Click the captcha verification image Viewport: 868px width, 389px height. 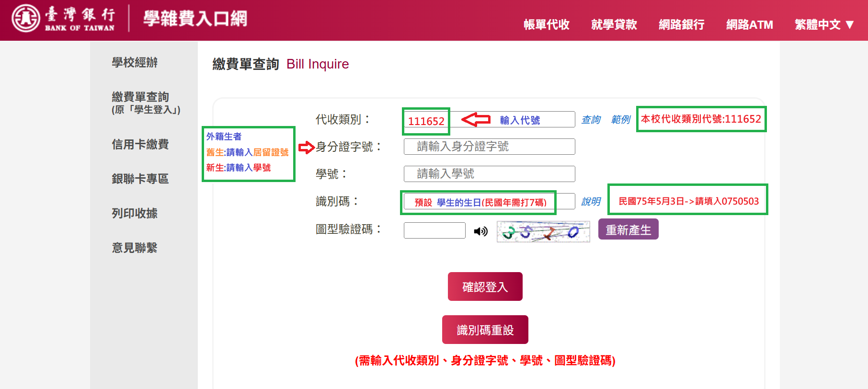(543, 231)
